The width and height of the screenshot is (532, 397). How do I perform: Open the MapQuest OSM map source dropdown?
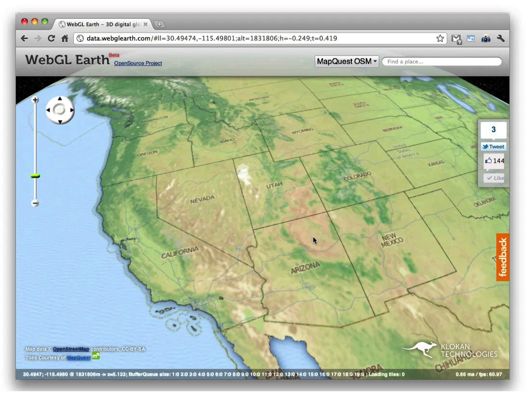pos(346,61)
